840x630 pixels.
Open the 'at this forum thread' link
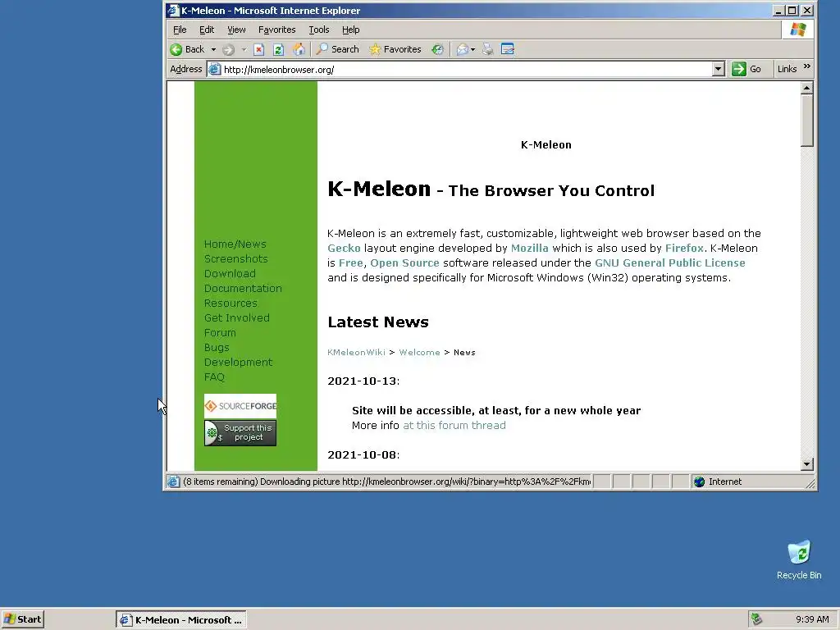[454, 426]
